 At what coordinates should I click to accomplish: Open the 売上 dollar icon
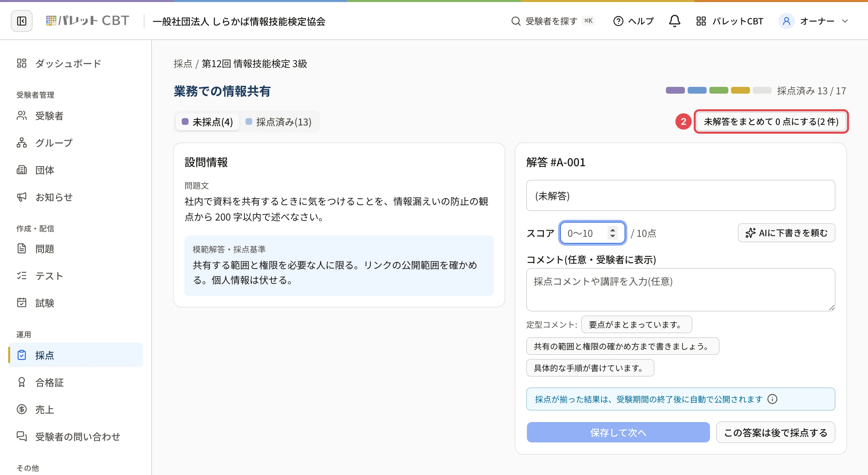coord(22,410)
